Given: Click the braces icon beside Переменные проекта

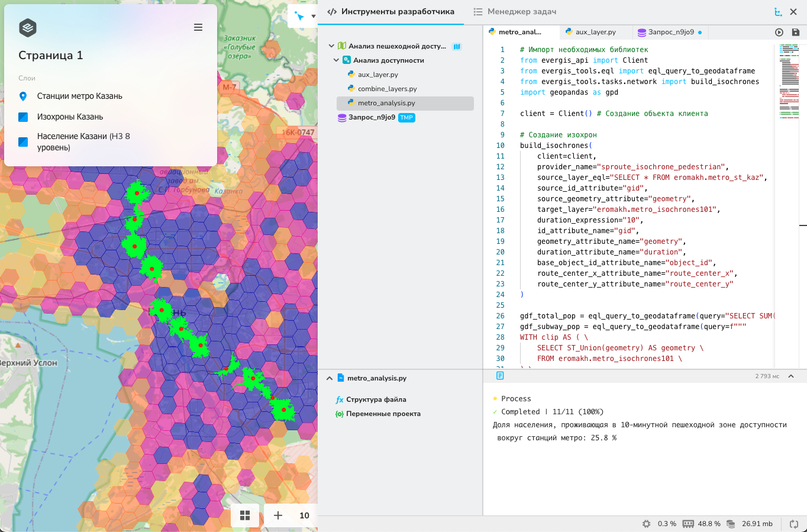Looking at the screenshot, I should point(340,414).
